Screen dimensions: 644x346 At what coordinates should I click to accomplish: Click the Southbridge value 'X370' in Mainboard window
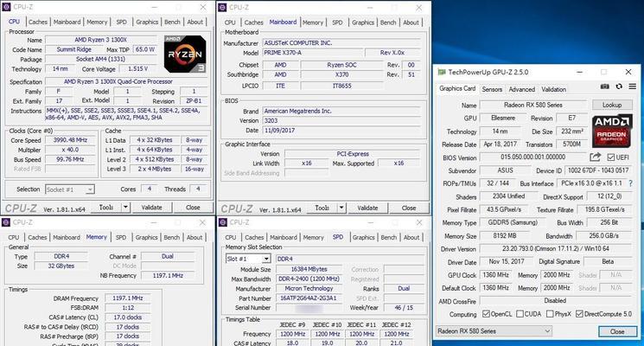pos(341,74)
